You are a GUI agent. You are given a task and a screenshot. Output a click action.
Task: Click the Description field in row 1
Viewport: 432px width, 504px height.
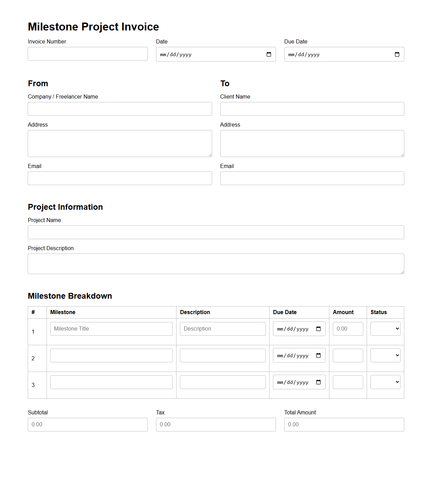coord(222,328)
